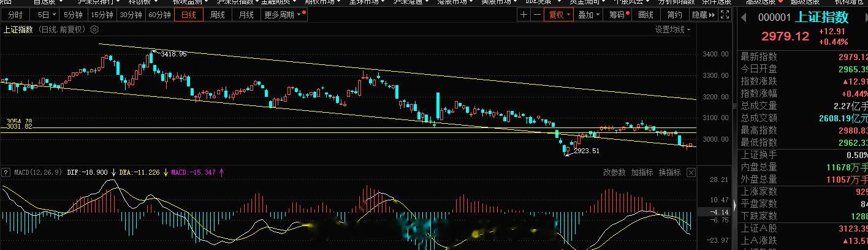Select the 平盘家数 row
Screen dimensions: 868x250
pyautogui.click(x=804, y=204)
